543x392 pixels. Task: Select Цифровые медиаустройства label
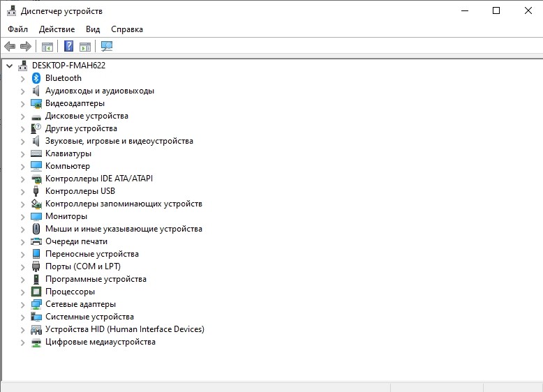click(x=101, y=342)
